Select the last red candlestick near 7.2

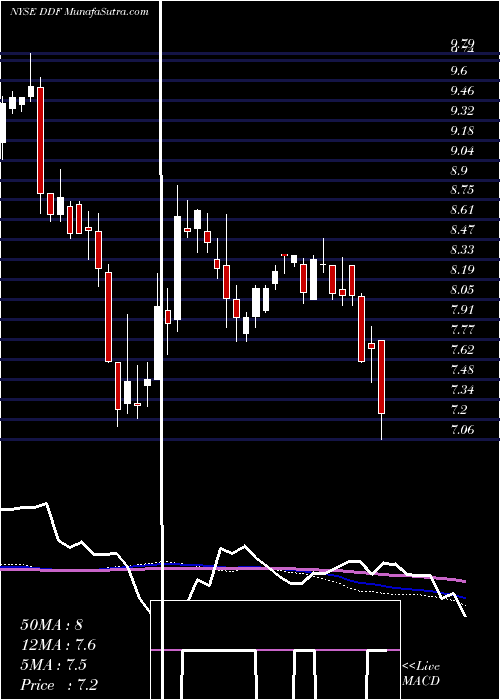[x=382, y=377]
